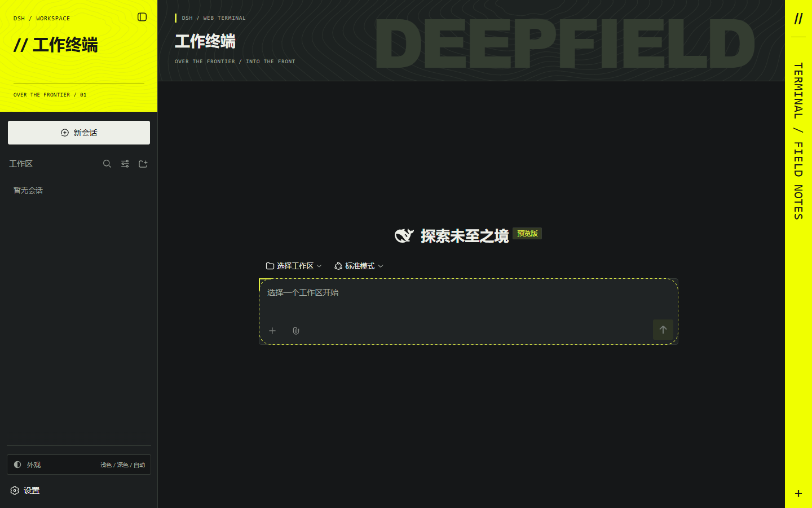Click the 工作区 section label
812x508 pixels.
(21, 164)
